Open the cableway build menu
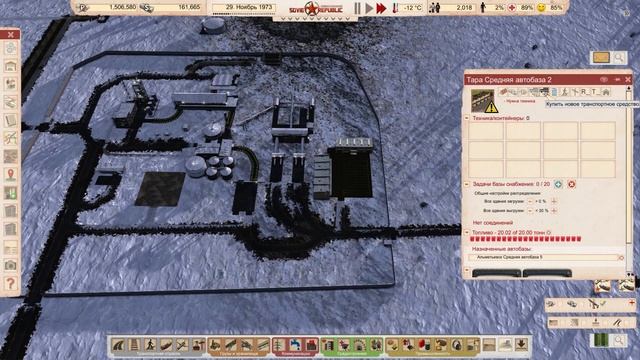640x360 pixels. (x=198, y=345)
